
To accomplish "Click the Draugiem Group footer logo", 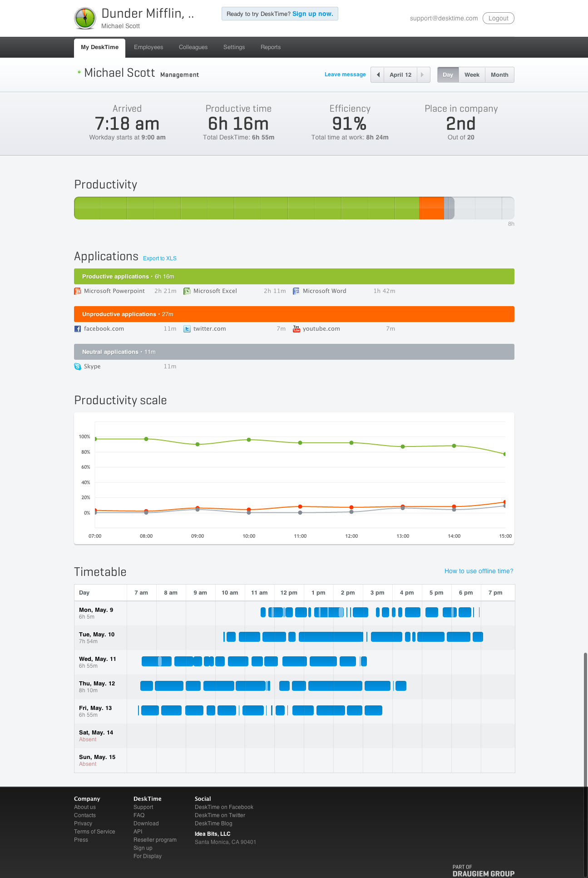I will pos(484,871).
